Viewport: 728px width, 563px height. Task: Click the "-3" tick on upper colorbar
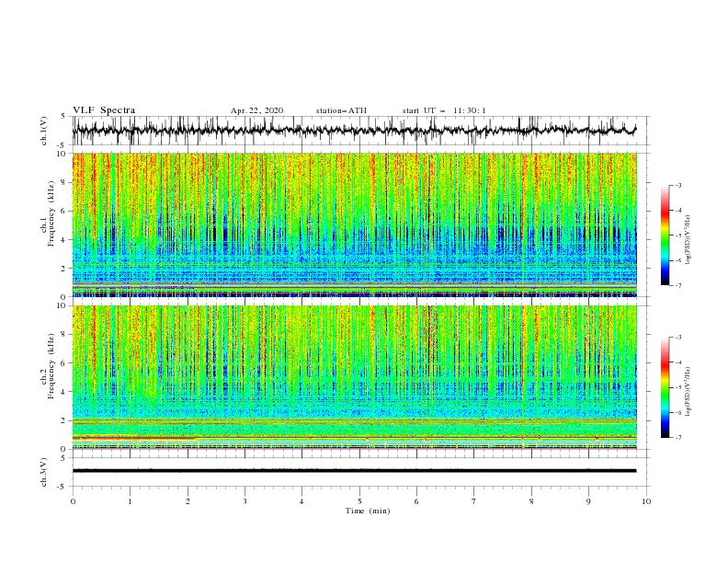pyautogui.click(x=677, y=185)
